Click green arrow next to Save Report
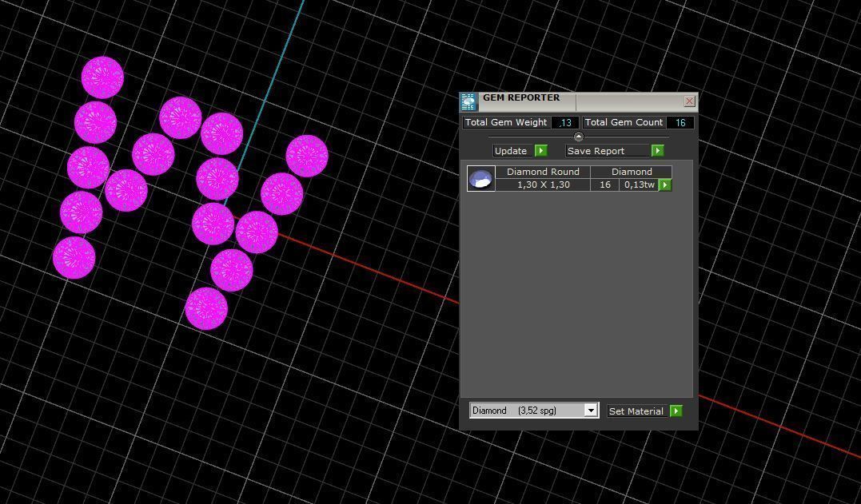 pos(657,151)
